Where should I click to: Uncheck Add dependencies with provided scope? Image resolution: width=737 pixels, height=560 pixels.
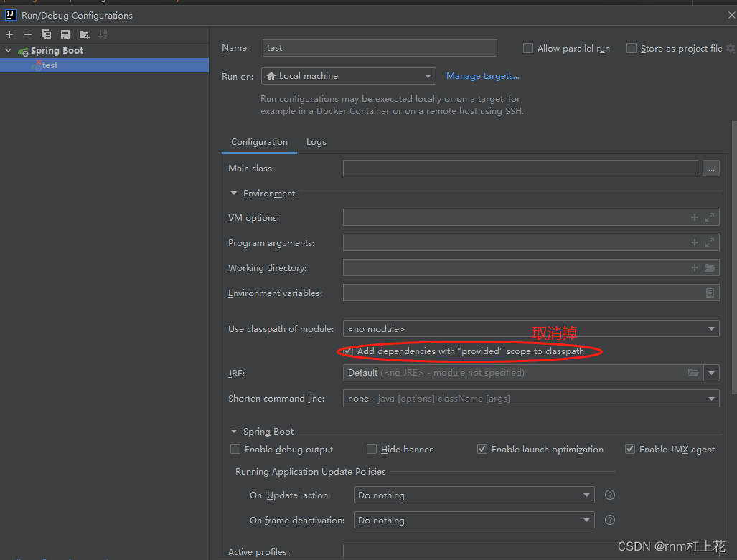pos(348,351)
